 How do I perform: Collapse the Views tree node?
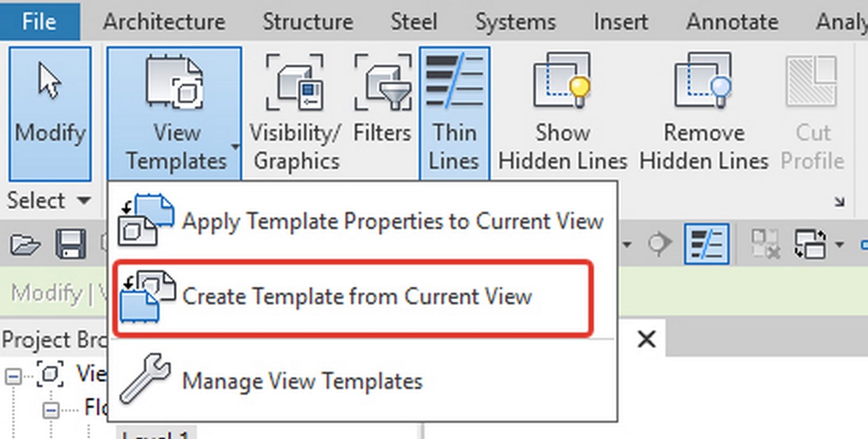point(14,376)
